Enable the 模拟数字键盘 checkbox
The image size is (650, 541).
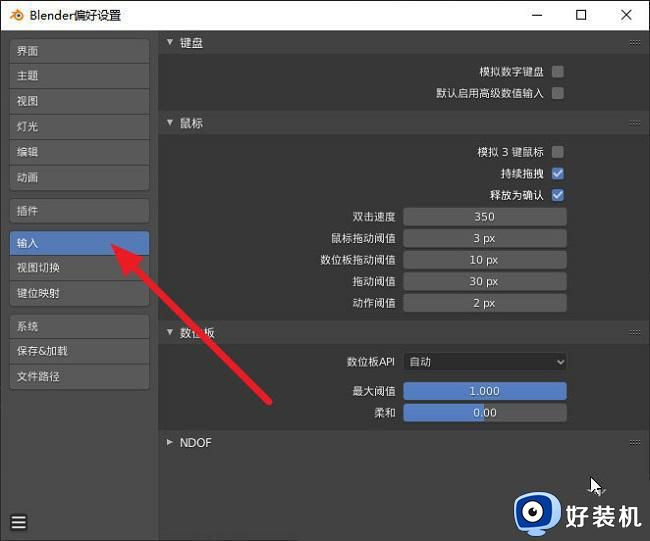point(558,72)
